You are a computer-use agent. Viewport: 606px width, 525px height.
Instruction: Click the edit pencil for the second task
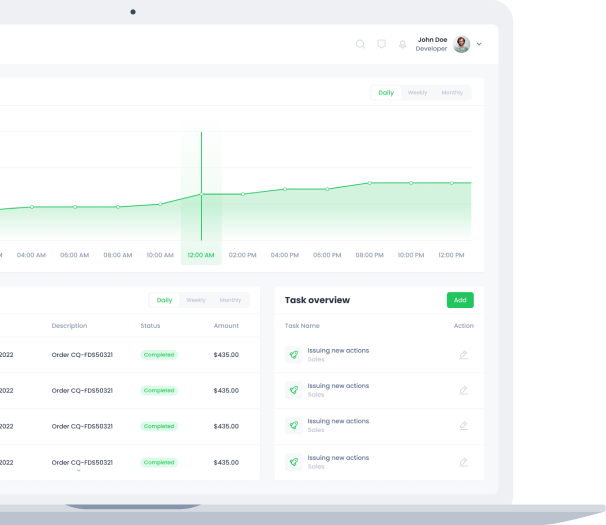point(463,390)
